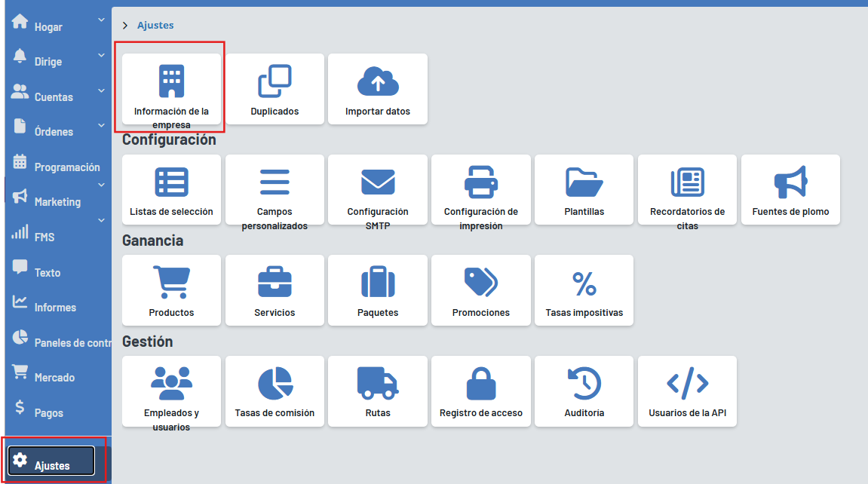Open Configuración de impresión printer icon

(480, 182)
